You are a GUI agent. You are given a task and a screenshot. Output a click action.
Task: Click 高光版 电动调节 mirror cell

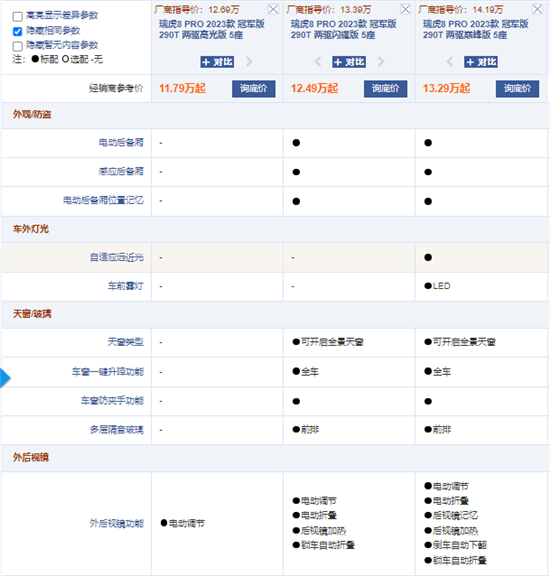(183, 523)
